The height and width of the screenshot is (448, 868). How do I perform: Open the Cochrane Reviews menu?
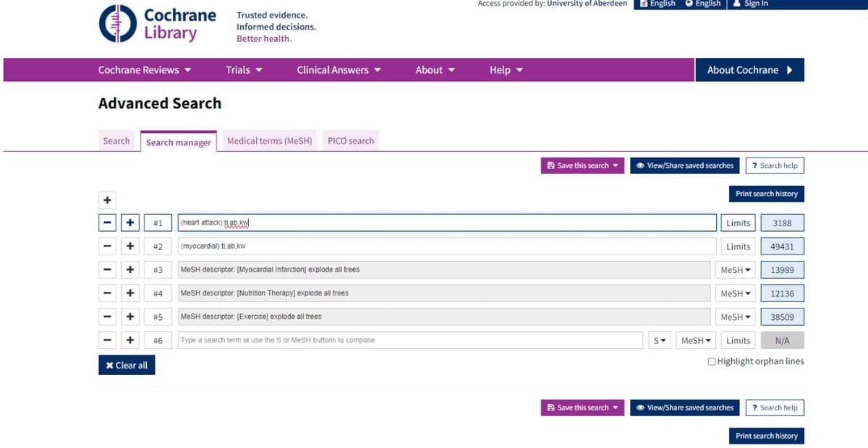145,70
